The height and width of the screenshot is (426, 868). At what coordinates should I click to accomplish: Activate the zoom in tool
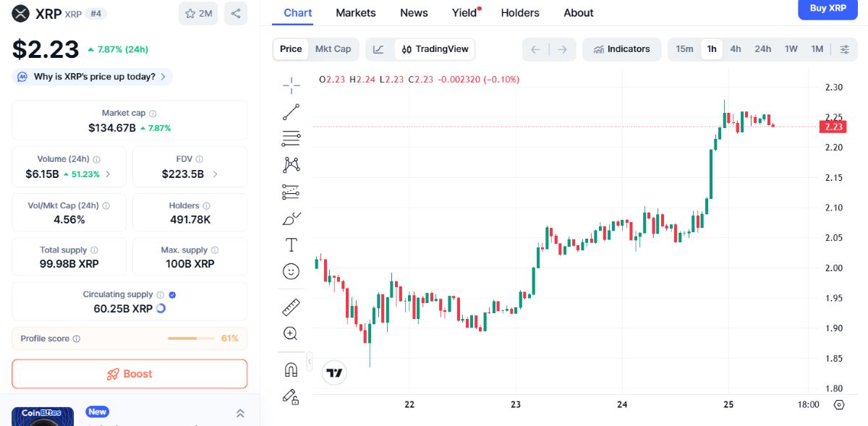(x=291, y=333)
